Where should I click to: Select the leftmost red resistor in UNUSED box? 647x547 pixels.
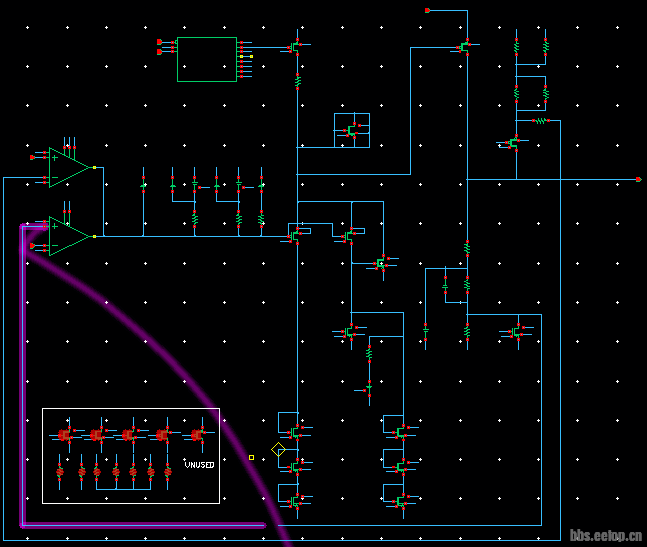click(59, 470)
